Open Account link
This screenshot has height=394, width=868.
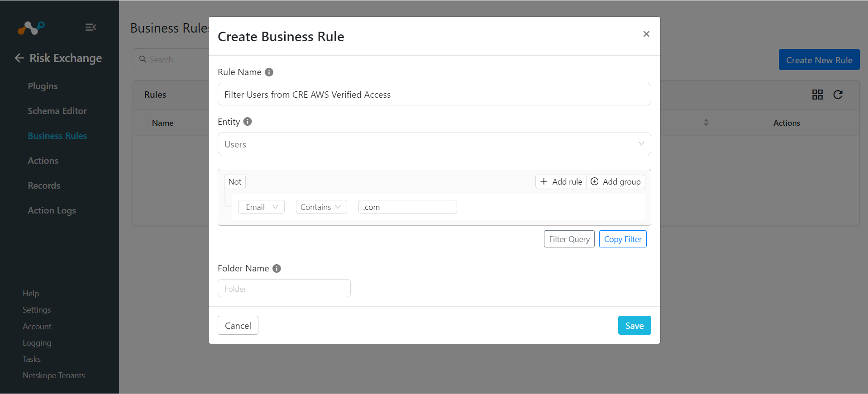pos(37,326)
